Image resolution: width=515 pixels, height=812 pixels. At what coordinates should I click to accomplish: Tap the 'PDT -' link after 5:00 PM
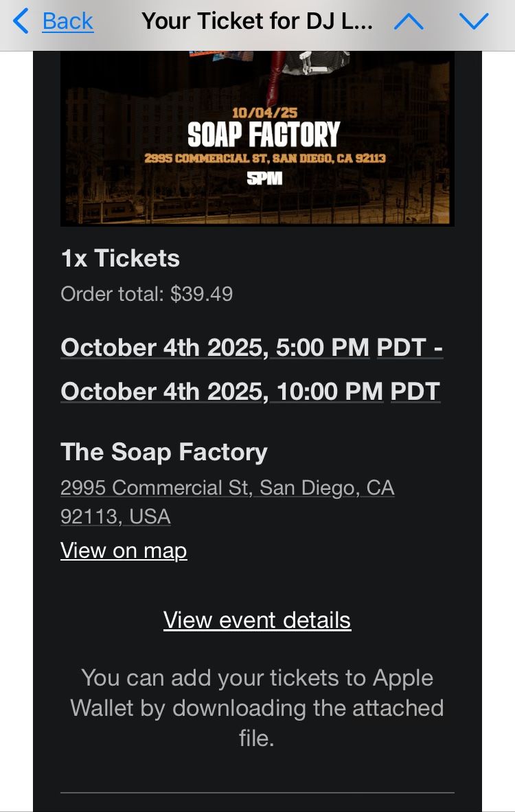[x=410, y=348]
